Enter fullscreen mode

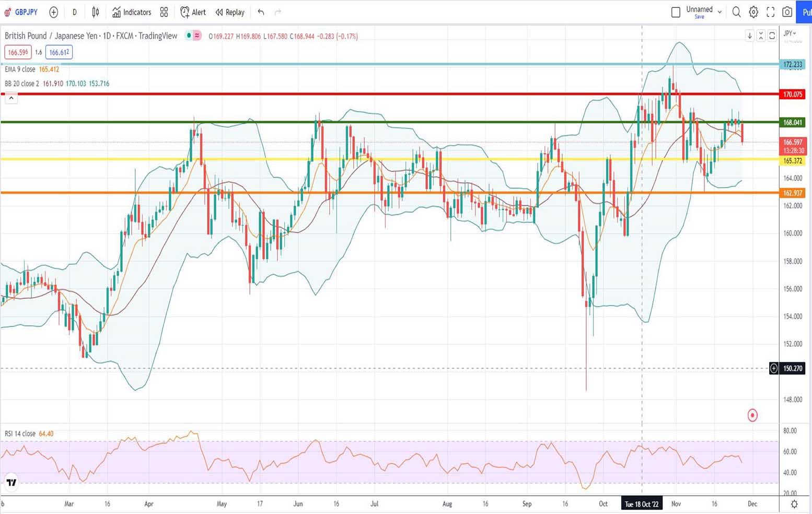(x=770, y=12)
